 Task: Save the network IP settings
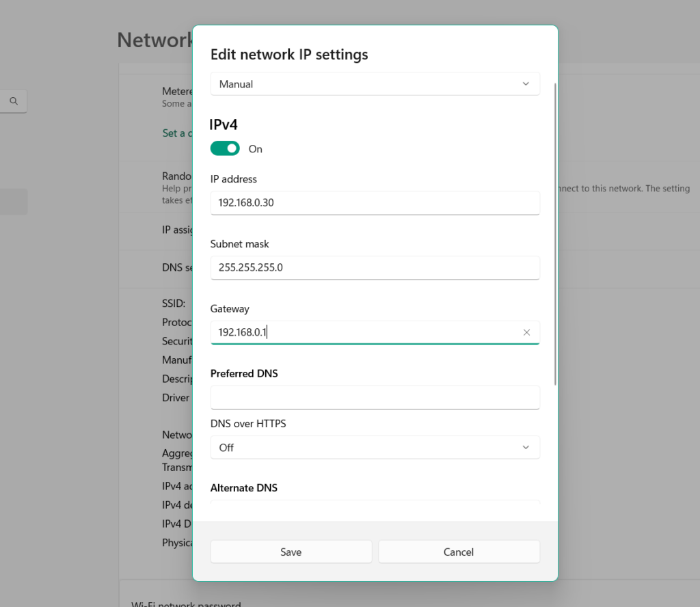click(x=291, y=552)
